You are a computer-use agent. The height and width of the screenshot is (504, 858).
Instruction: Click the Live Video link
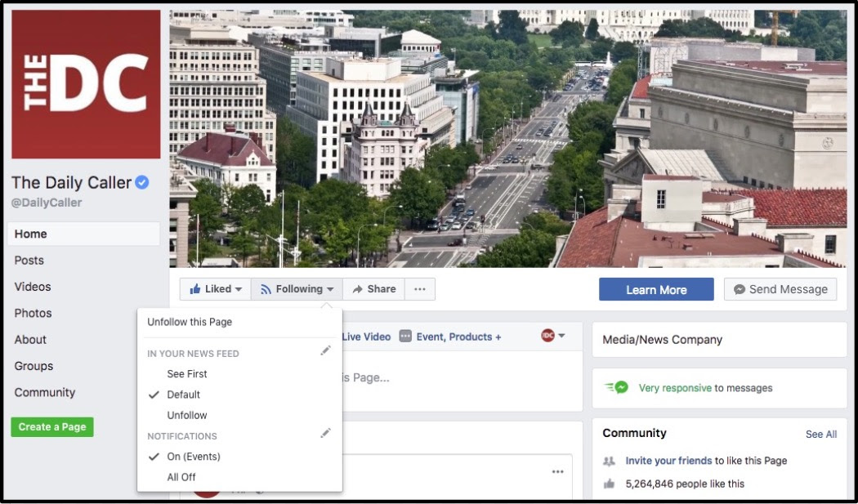point(366,337)
